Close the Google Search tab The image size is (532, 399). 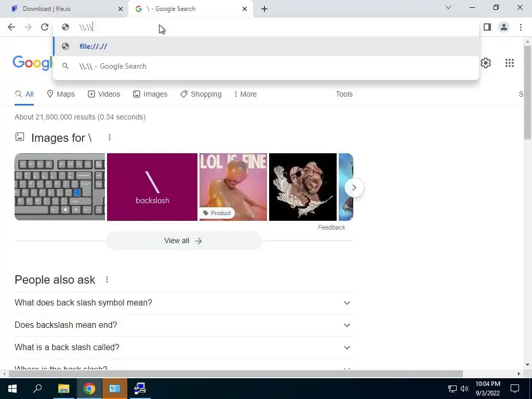[245, 9]
